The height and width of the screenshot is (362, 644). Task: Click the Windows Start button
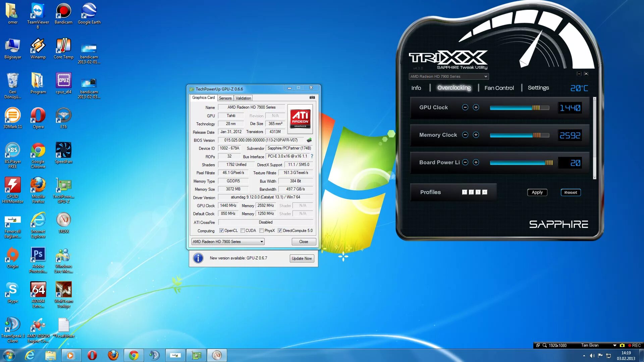pos(9,355)
